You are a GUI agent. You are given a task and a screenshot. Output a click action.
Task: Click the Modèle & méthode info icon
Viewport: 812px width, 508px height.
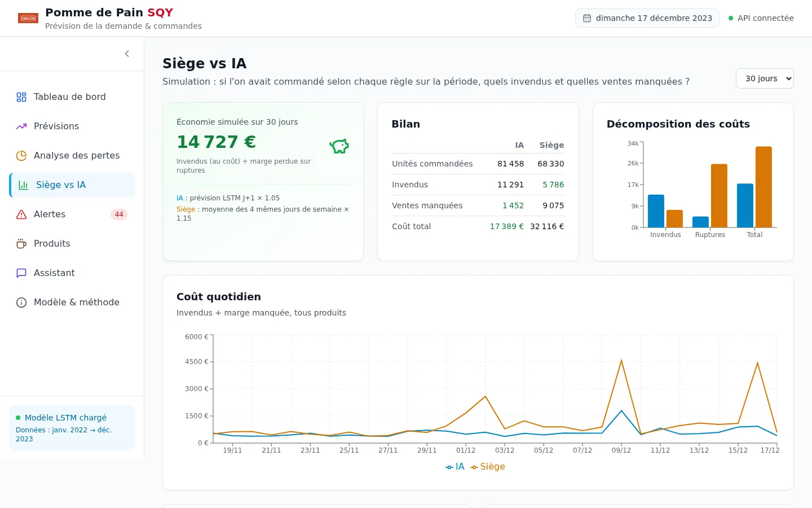tap(21, 303)
